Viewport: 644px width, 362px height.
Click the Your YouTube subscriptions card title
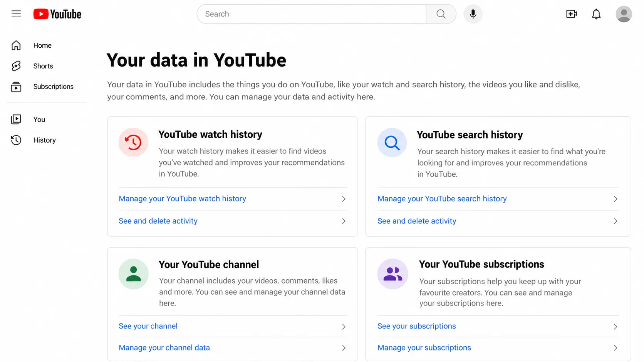point(481,264)
